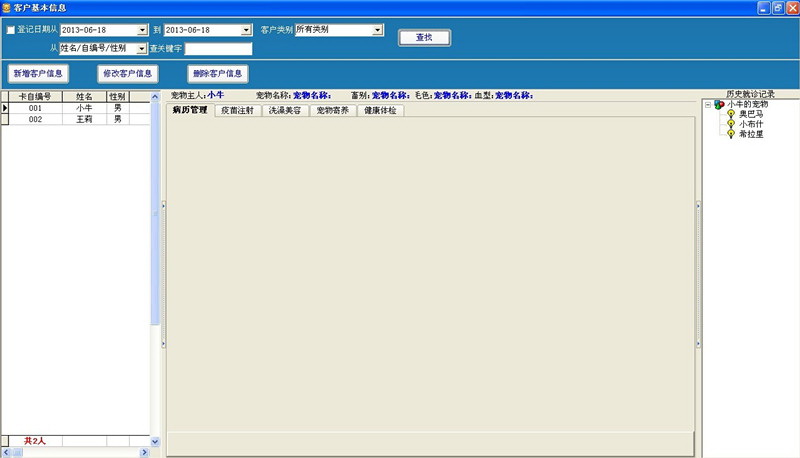Click the 小牛的宠物 tree root icon
This screenshot has height=458, width=800.
coord(719,104)
